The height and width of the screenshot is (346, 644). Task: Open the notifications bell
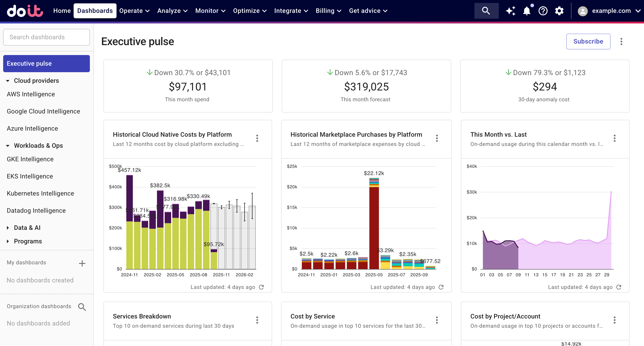pos(527,11)
